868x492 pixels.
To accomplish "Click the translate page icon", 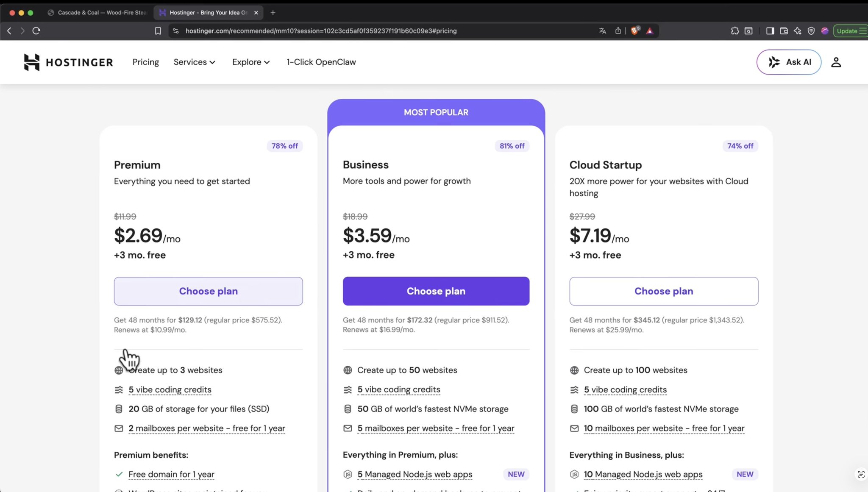I will [602, 31].
